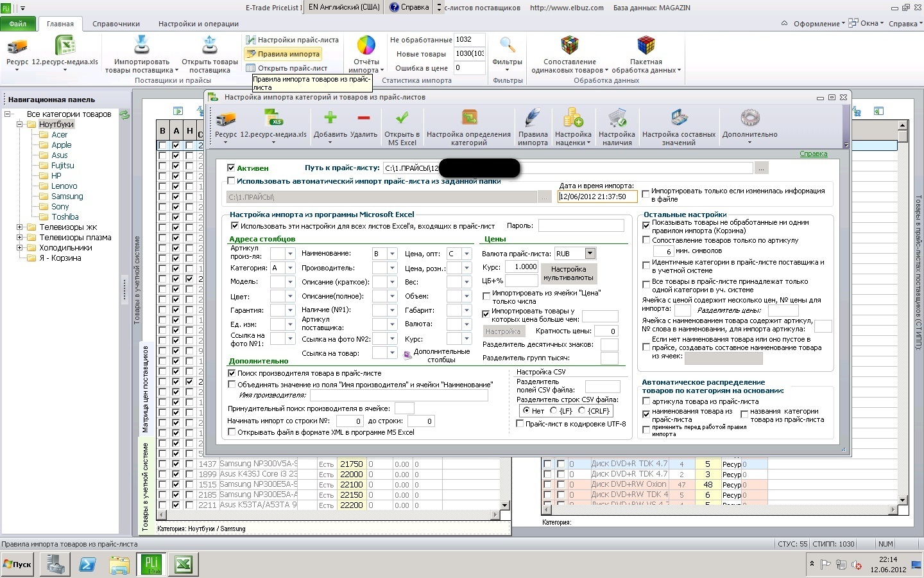Click Настройки прайс-листа ribbon button

pos(292,40)
